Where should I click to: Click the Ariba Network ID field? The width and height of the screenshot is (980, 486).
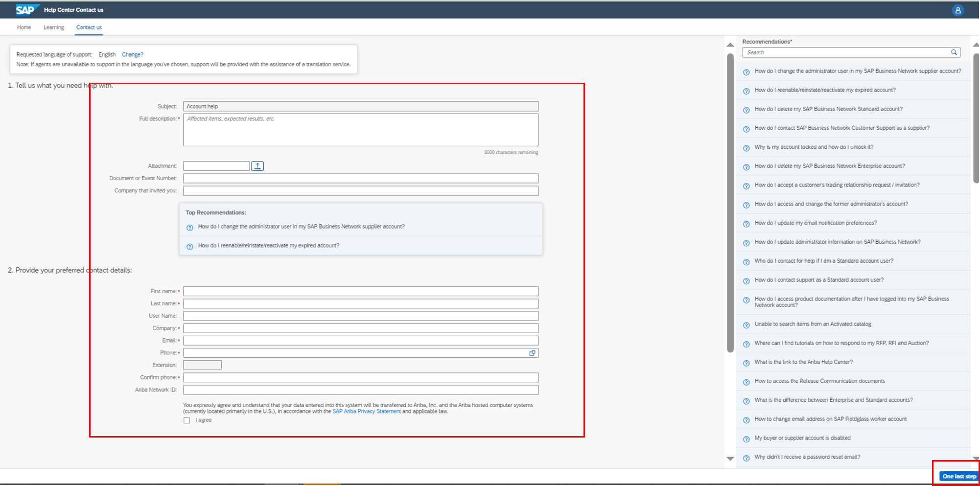[x=361, y=390]
